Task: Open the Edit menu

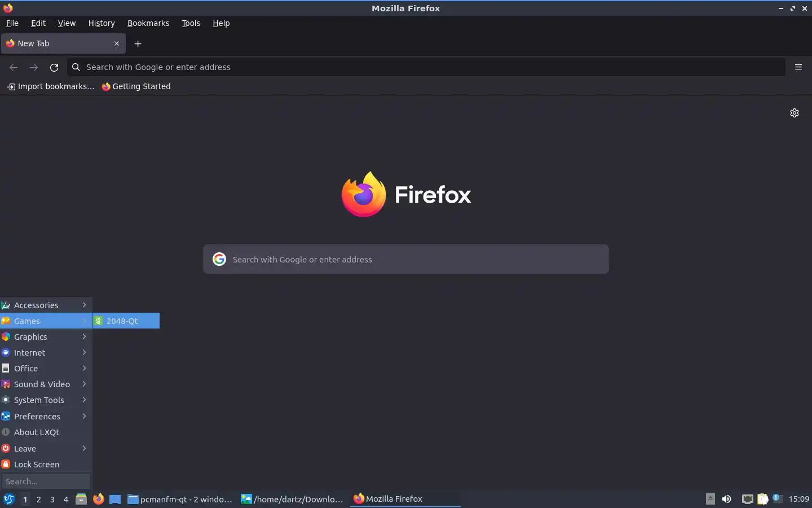Action: pos(38,23)
